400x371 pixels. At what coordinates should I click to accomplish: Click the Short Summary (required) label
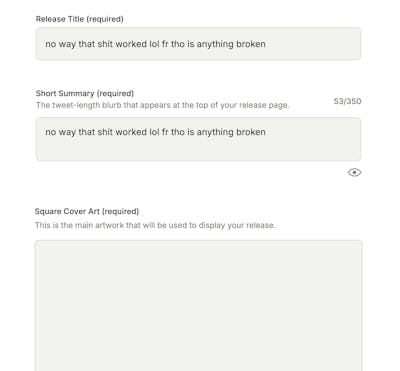(85, 93)
